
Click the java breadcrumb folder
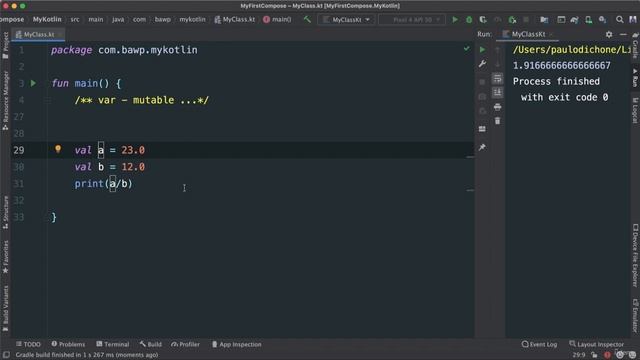coord(118,20)
